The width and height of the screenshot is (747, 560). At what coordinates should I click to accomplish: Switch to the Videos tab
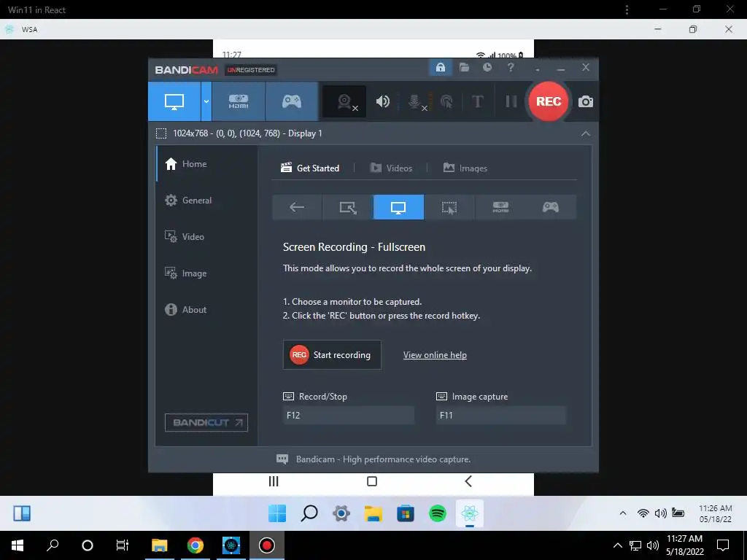391,168
